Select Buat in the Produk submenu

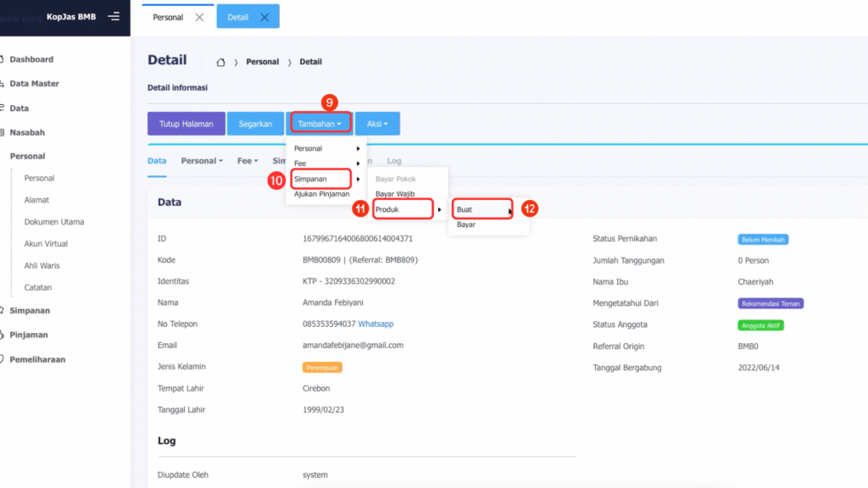coord(481,209)
